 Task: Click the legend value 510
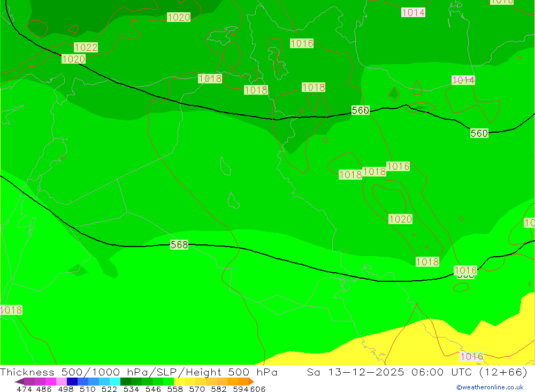87,389
